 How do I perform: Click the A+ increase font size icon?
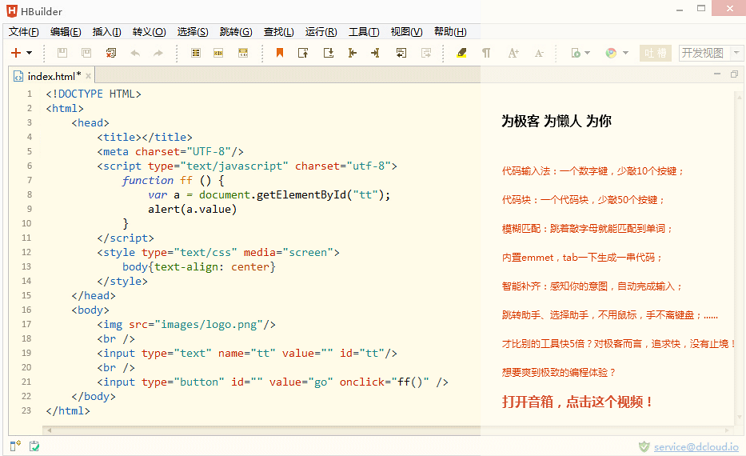pos(513,53)
